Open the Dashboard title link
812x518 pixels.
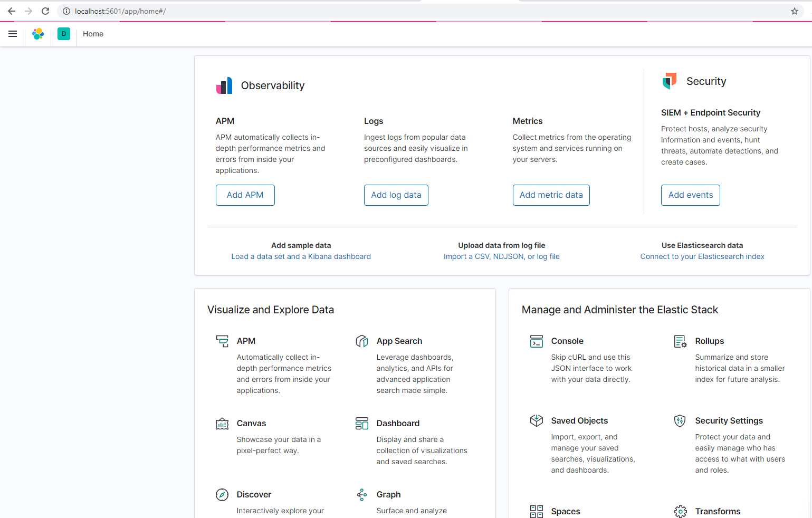(398, 424)
